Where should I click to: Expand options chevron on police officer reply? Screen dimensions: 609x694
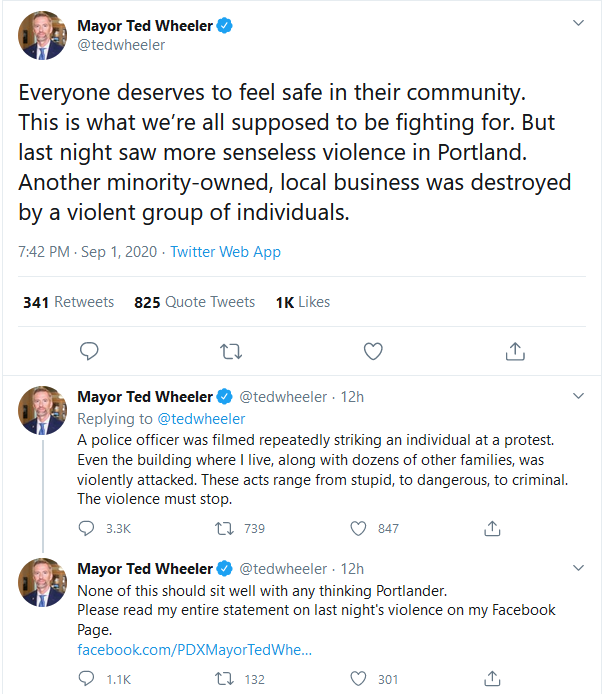tap(578, 396)
